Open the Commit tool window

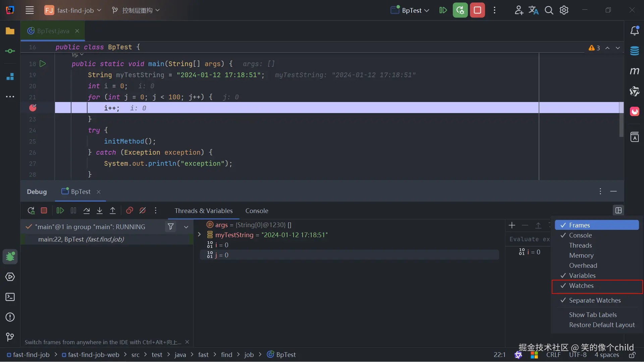[10, 51]
